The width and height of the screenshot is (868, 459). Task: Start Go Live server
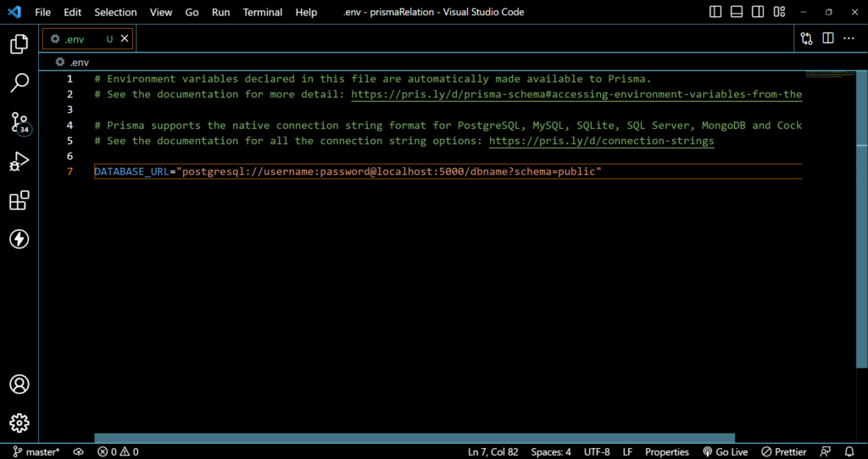pyautogui.click(x=726, y=452)
